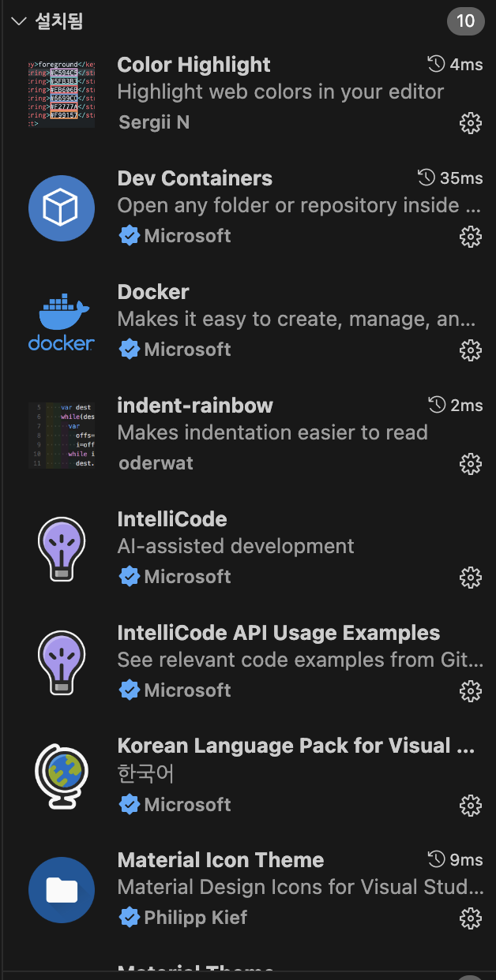Select Material Icon Theme extension title
Image resolution: width=496 pixels, height=980 pixels.
(x=221, y=860)
